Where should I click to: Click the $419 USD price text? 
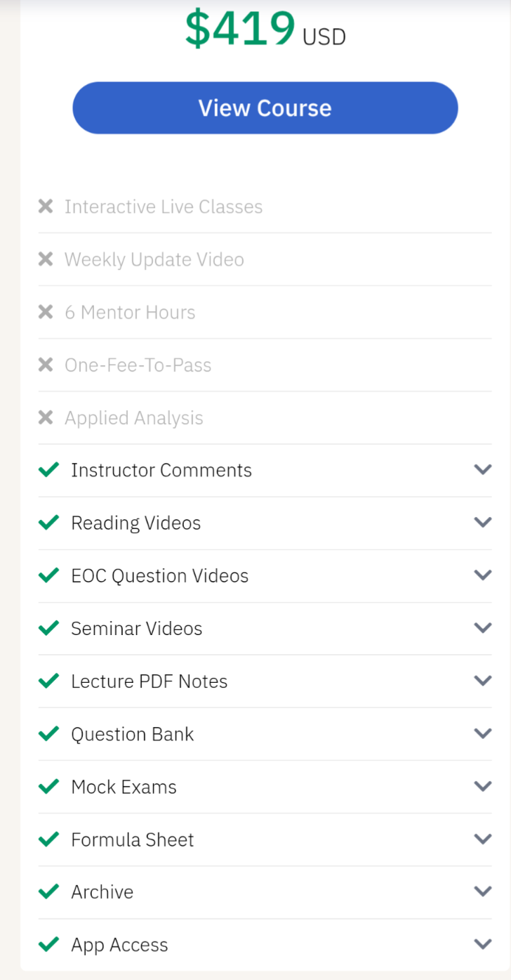tap(265, 30)
